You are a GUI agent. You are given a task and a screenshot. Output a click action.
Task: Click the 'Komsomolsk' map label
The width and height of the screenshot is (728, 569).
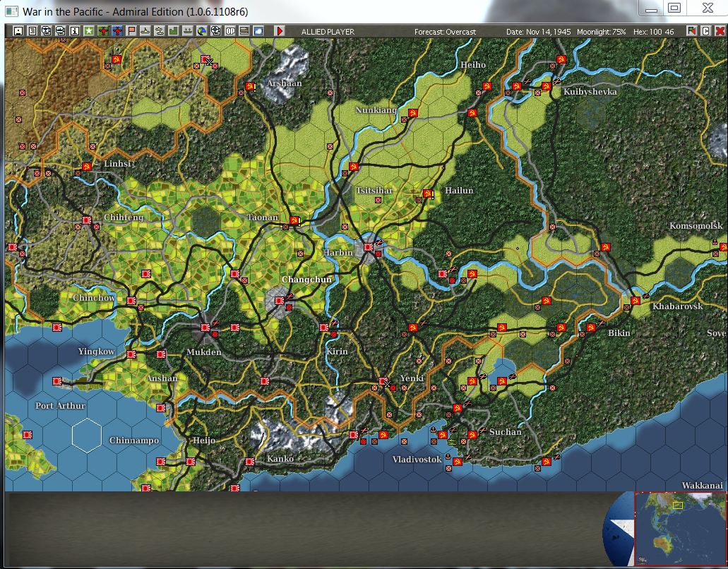click(x=696, y=226)
